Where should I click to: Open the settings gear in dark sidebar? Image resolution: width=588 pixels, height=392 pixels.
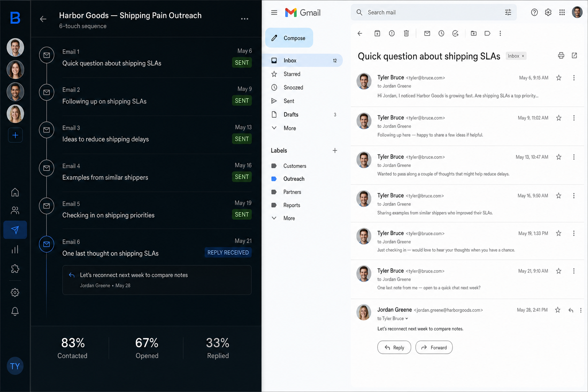tap(15, 292)
